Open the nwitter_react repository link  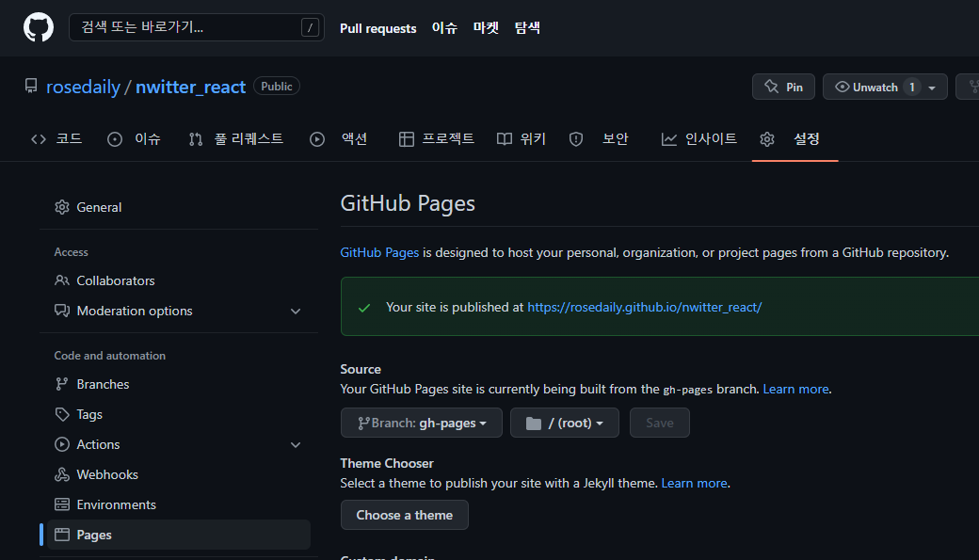pyautogui.click(x=190, y=87)
